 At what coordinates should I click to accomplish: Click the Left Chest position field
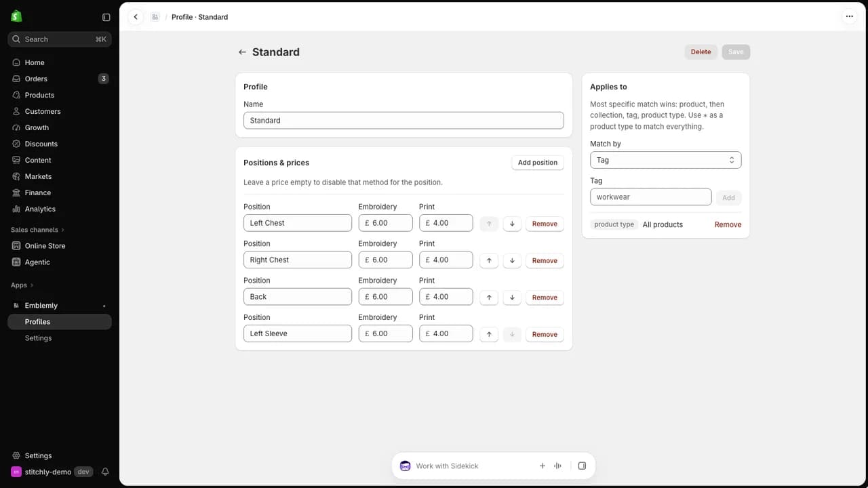[x=298, y=223]
